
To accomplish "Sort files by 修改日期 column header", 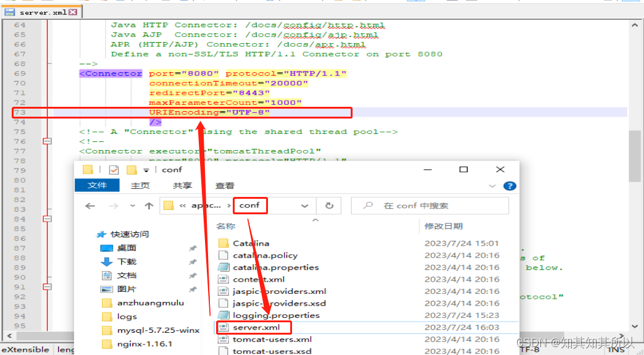I will [443, 226].
